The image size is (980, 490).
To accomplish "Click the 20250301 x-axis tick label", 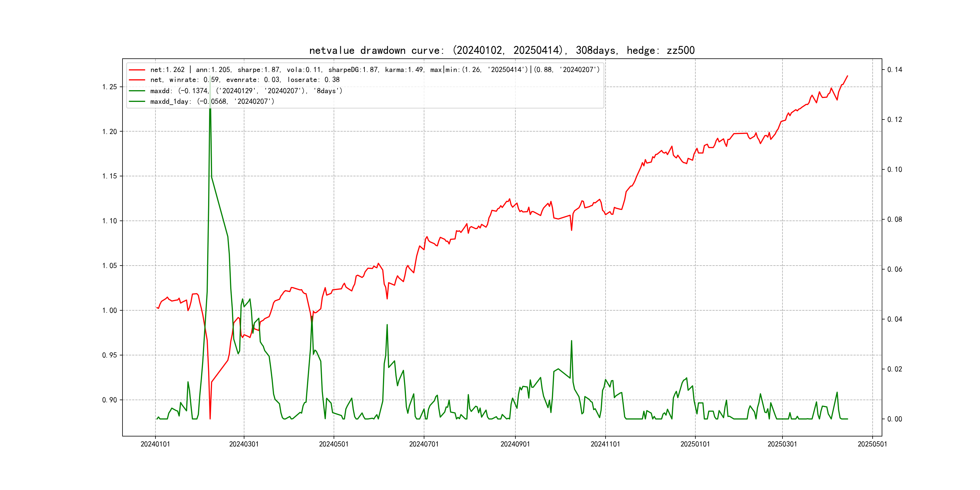I will pos(782,444).
